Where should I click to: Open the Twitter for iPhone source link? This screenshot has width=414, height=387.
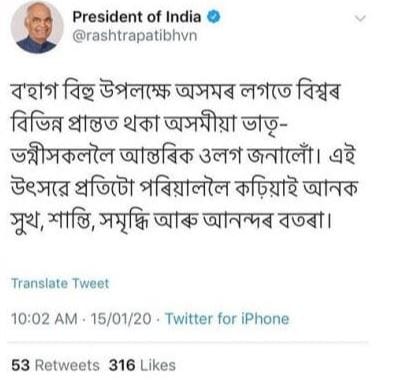click(227, 319)
